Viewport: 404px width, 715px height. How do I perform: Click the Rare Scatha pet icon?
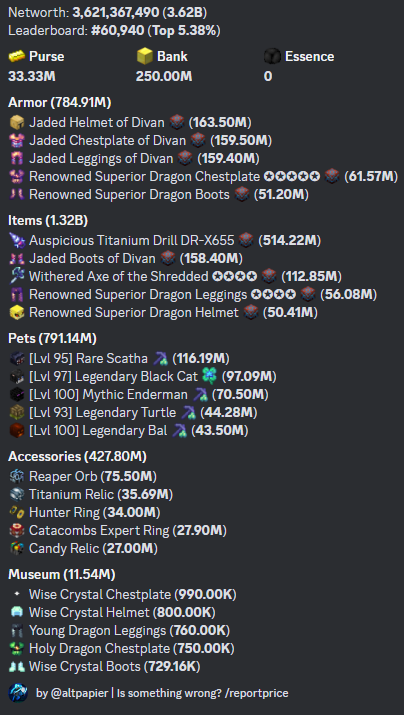(x=16, y=358)
